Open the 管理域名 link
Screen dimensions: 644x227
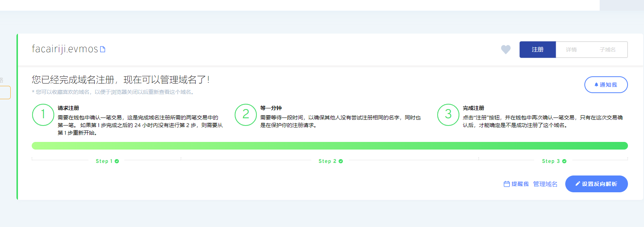(x=545, y=184)
